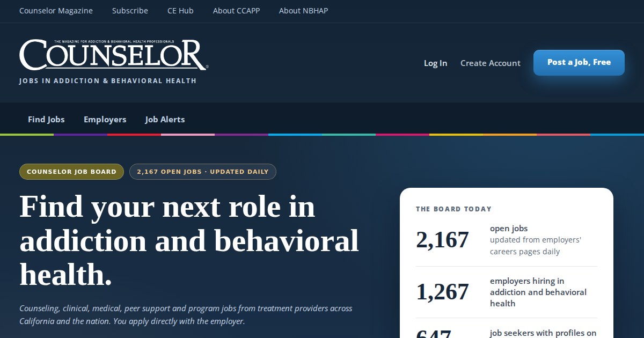
Task: Click 'updated from employers' careers pages daily' text
Action: click(x=536, y=246)
